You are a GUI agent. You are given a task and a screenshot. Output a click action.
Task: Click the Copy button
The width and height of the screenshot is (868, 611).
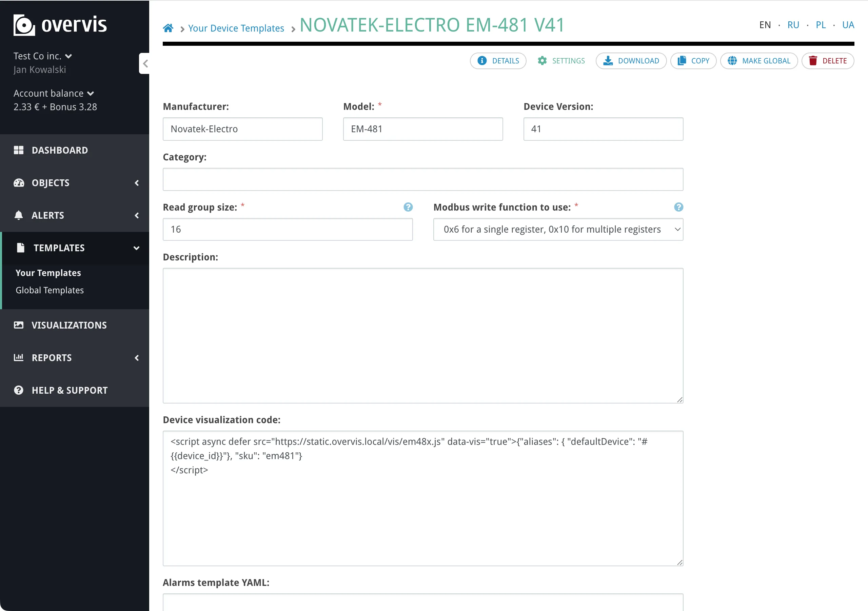(693, 60)
